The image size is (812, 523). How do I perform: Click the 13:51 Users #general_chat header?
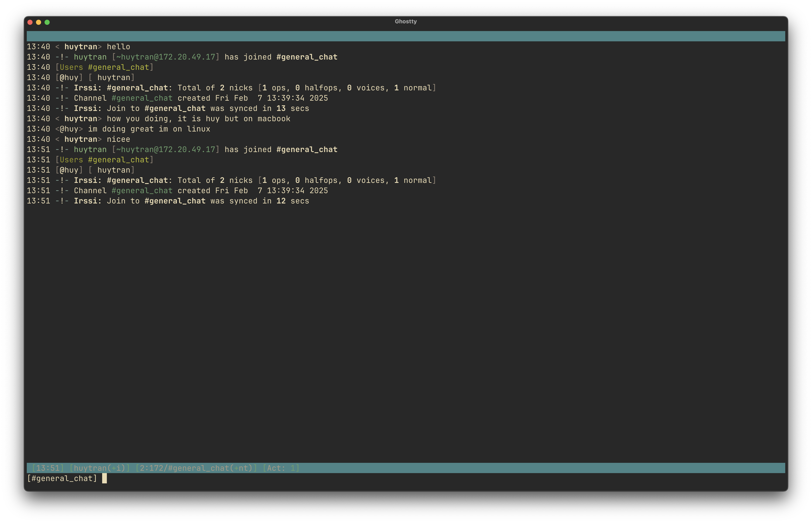[104, 160]
